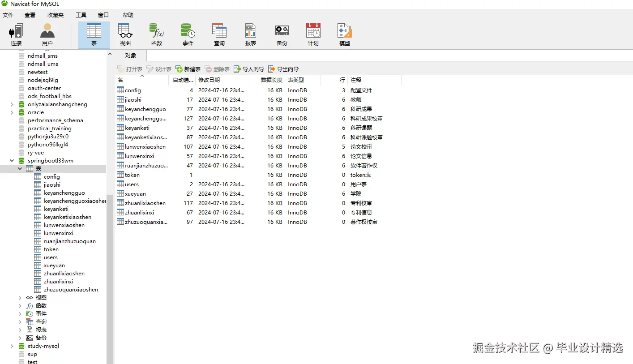
Task: Select xueyuan table in the sidebar tree
Action: (54, 266)
